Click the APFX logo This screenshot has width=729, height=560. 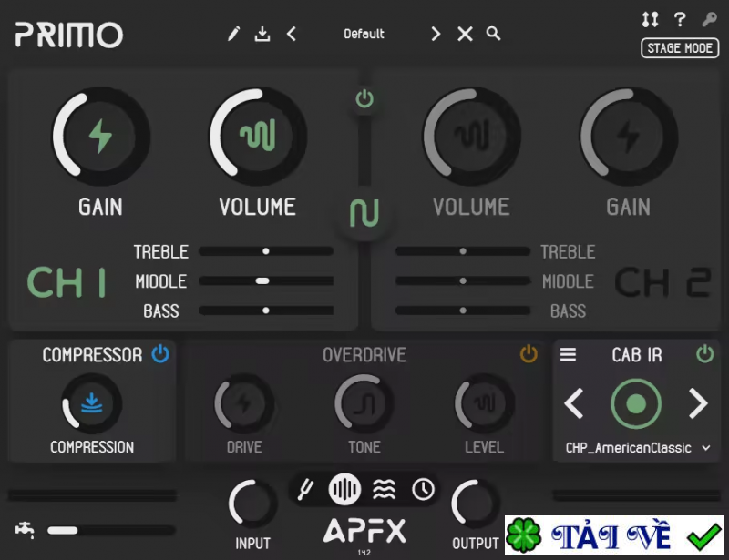pyautogui.click(x=364, y=531)
